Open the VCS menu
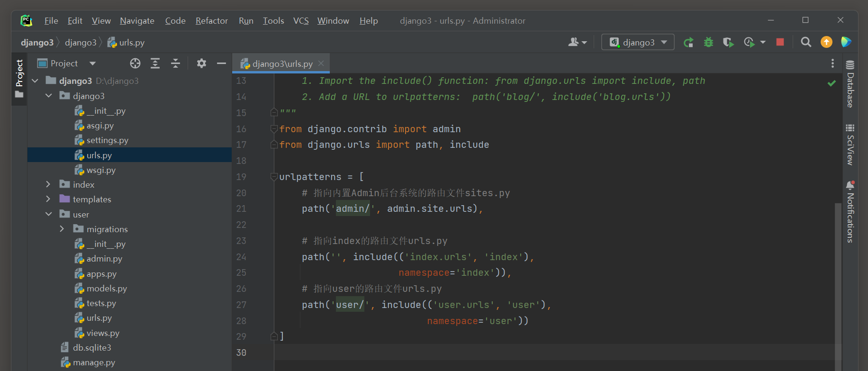Viewport: 868px width, 371px height. coord(301,21)
